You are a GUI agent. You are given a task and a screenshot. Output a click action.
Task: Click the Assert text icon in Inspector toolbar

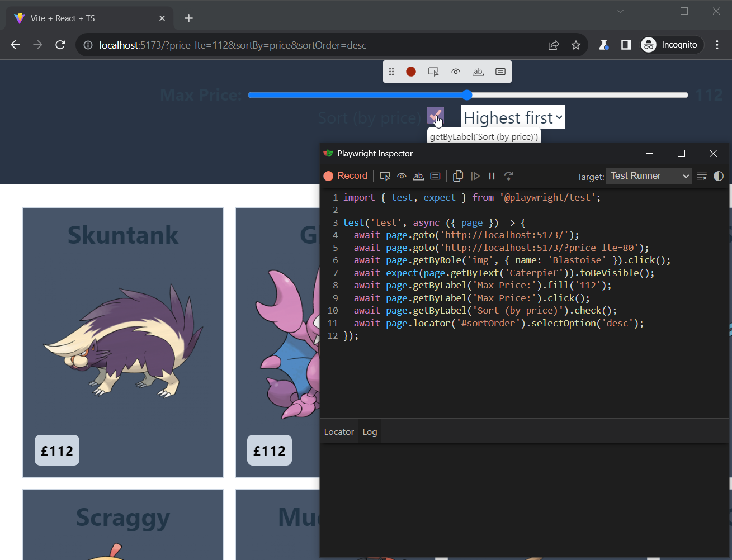[x=418, y=176]
